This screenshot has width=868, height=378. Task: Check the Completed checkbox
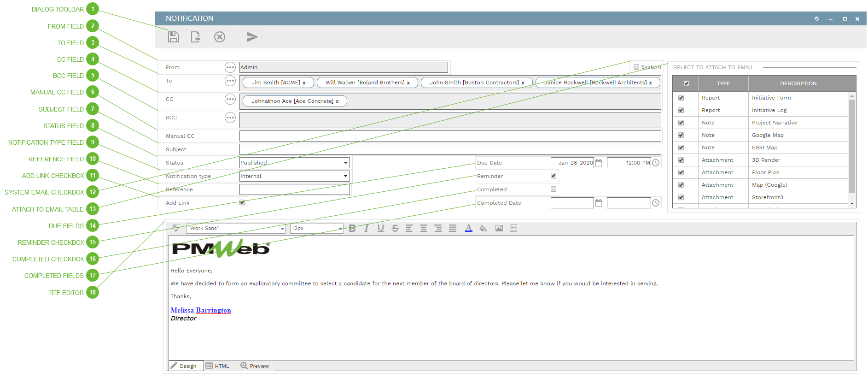coord(553,189)
